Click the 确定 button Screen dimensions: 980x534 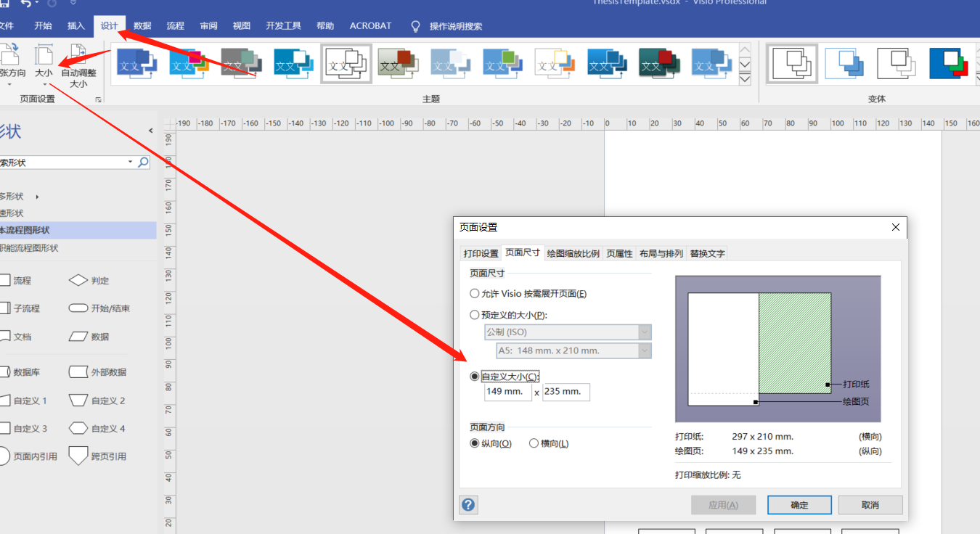799,505
